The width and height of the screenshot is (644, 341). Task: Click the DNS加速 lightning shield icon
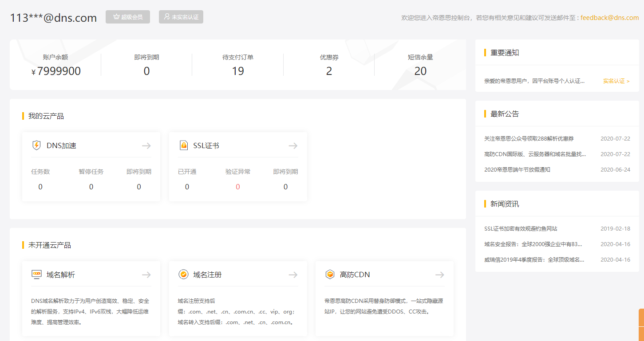pyautogui.click(x=36, y=145)
